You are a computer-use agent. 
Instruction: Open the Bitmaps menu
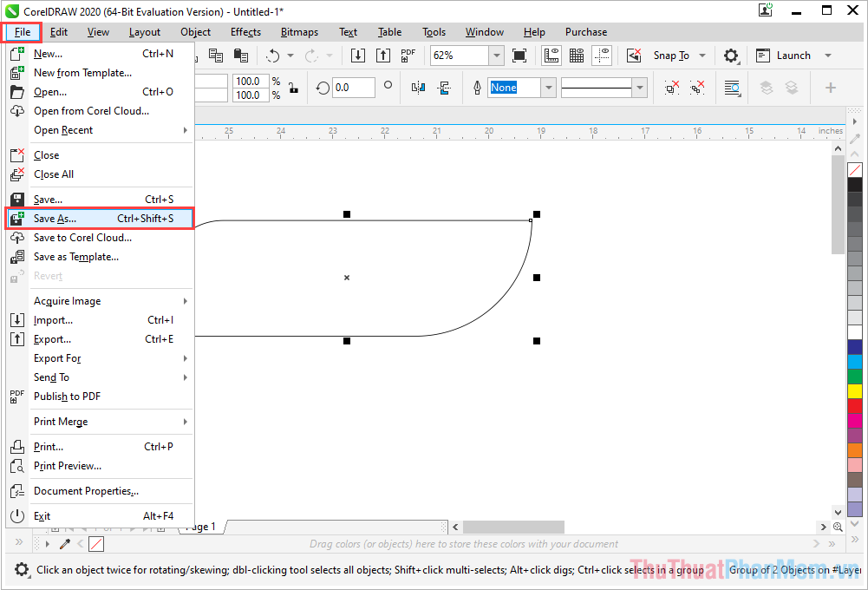[298, 31]
